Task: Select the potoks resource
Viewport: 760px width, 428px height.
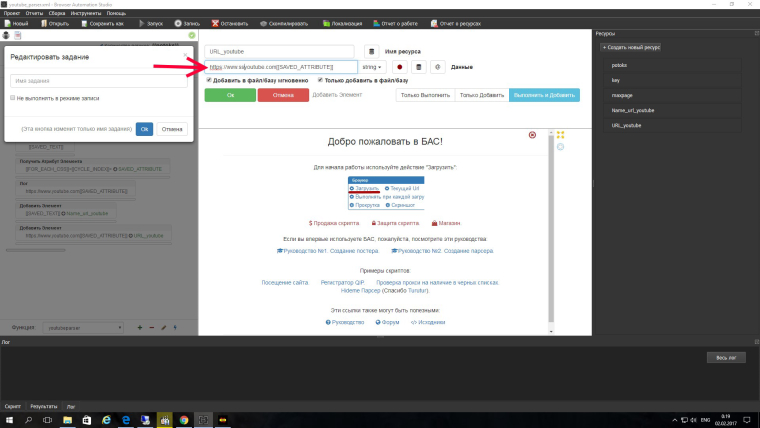Action: coord(672,65)
